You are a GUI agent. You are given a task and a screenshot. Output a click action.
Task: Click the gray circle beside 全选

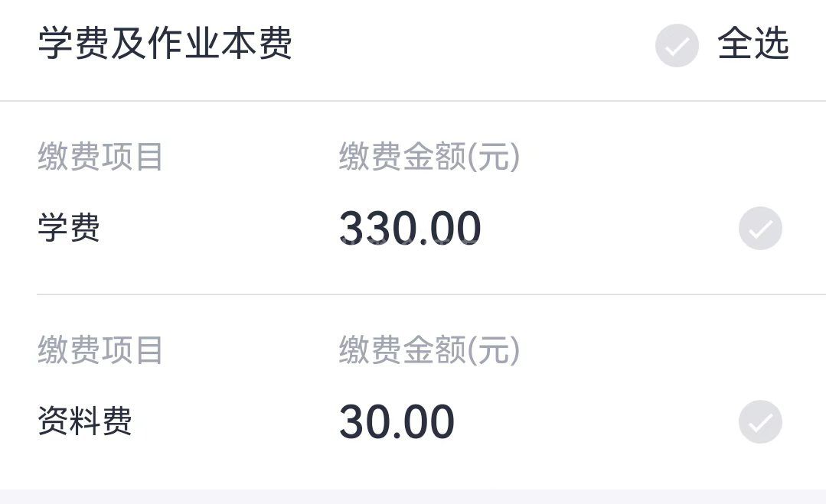point(677,46)
